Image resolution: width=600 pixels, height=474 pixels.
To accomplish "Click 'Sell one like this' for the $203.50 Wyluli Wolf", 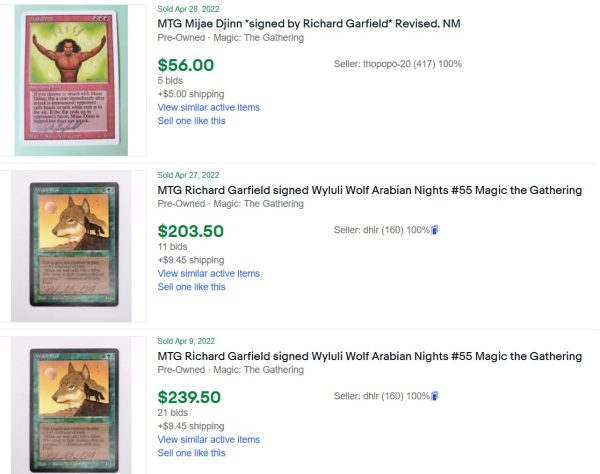I will click(x=191, y=287).
